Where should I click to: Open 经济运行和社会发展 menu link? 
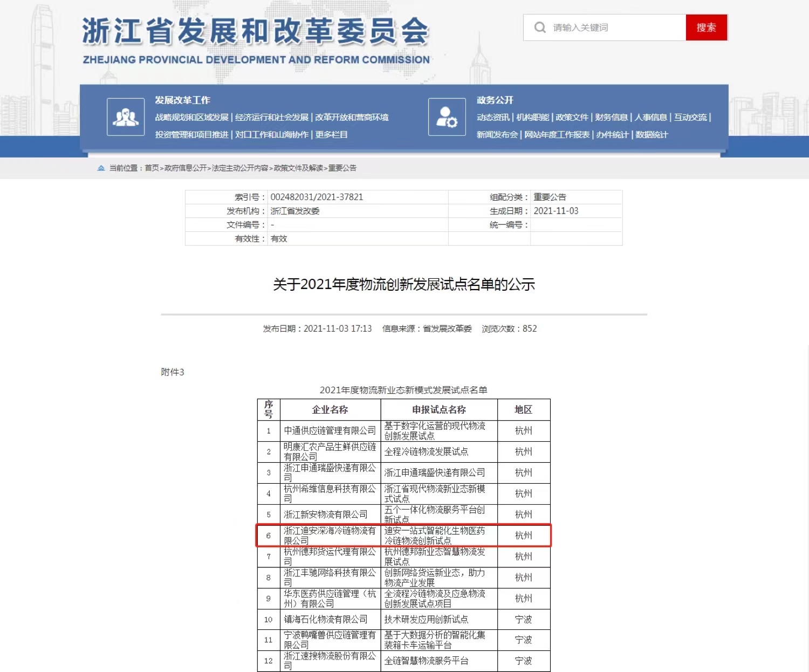coord(272,118)
